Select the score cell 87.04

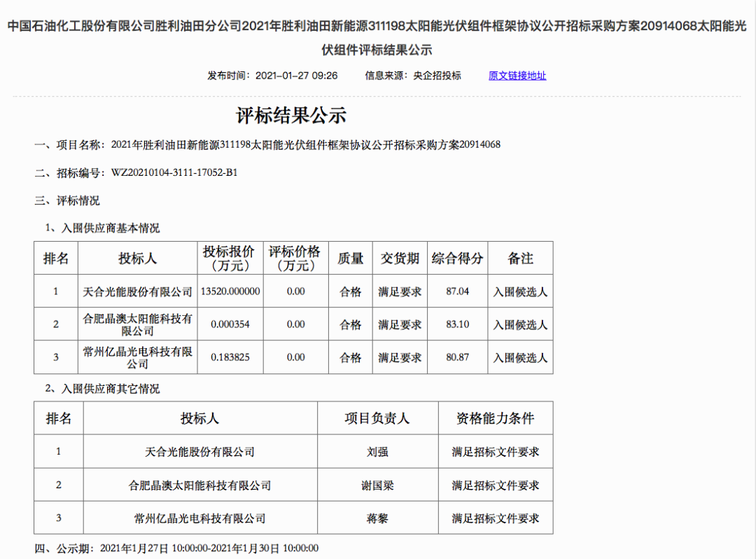coord(457,291)
